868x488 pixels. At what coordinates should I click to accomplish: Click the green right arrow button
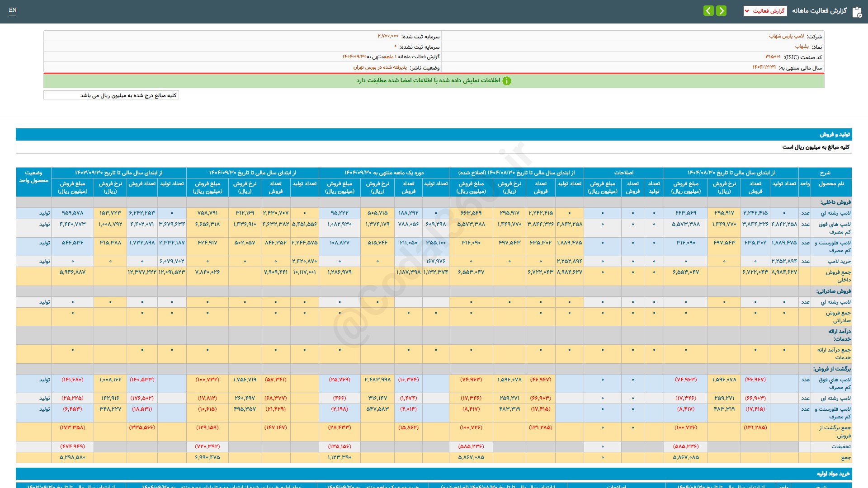click(722, 11)
